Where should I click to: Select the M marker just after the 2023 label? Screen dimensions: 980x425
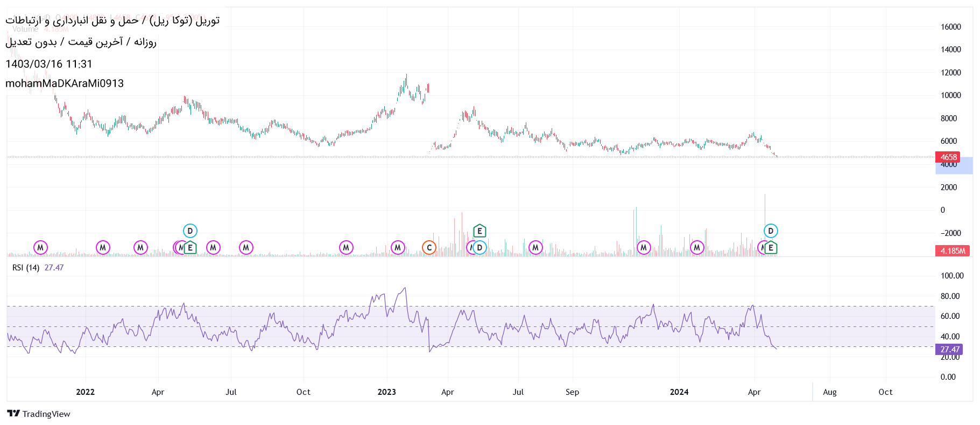398,248
